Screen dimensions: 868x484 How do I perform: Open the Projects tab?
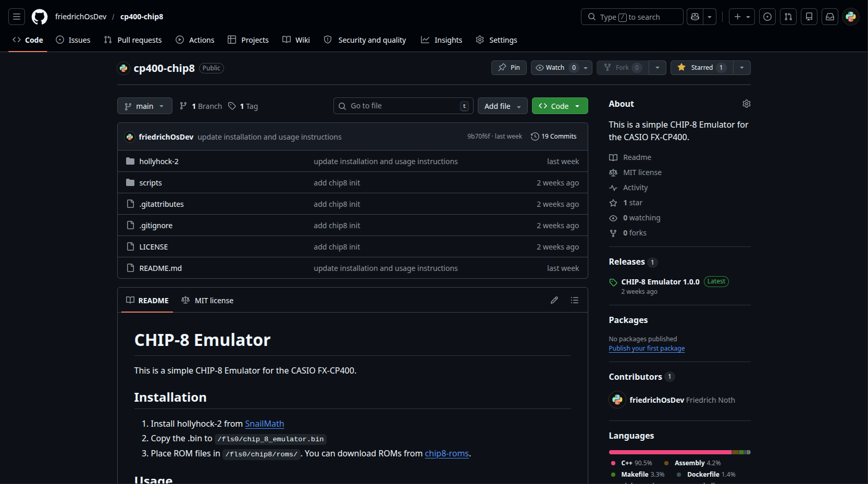tap(248, 40)
